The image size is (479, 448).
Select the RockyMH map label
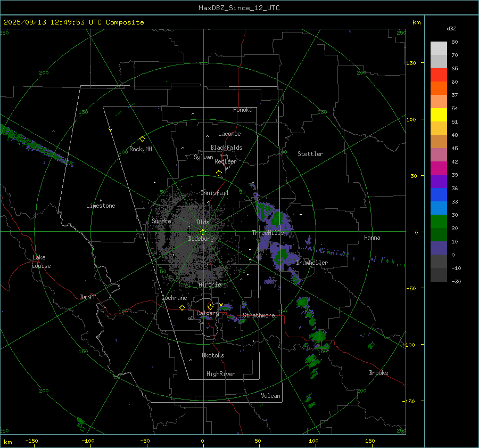click(141, 149)
